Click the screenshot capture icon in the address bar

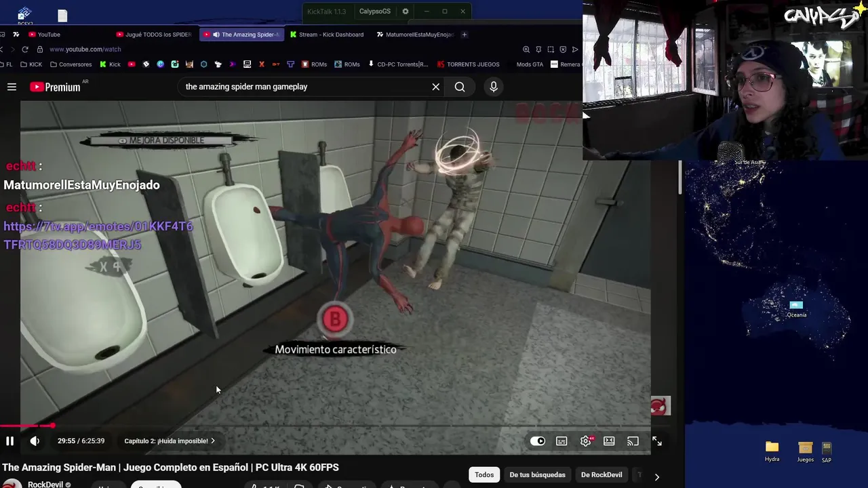551,49
